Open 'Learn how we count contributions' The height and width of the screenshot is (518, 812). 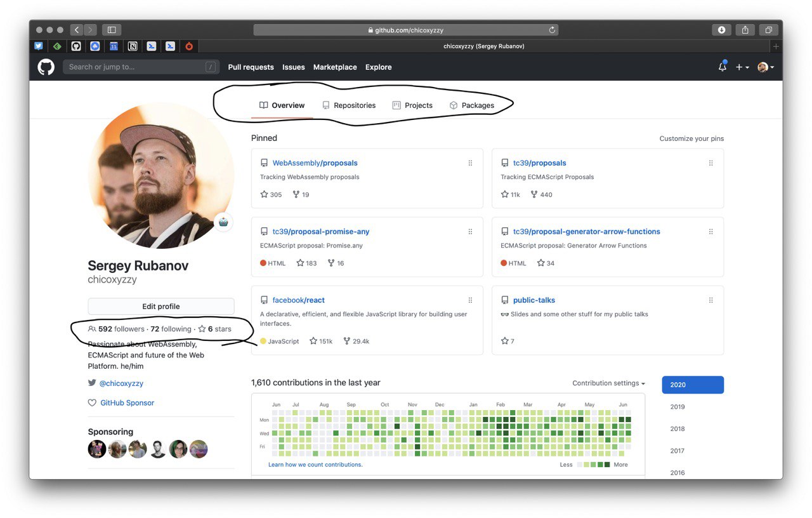[315, 465]
